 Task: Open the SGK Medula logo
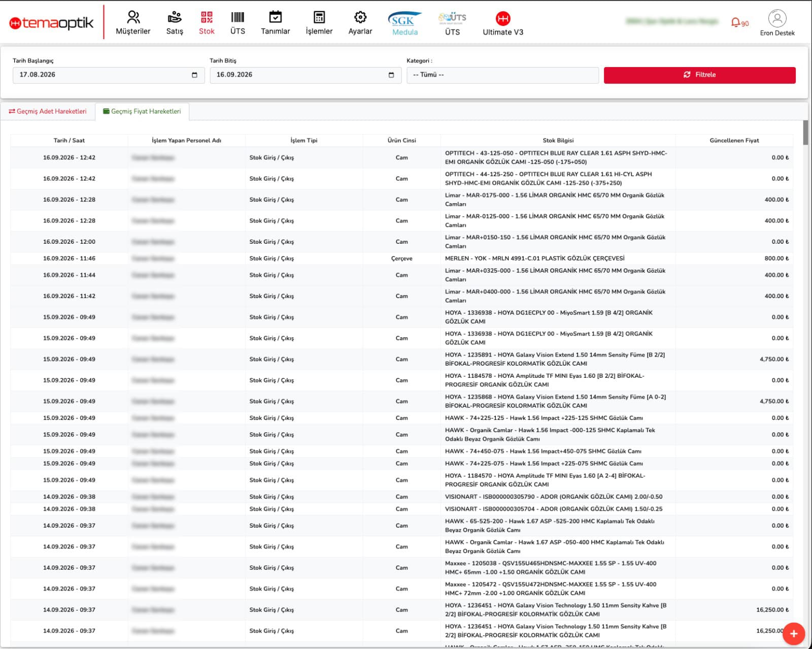[x=405, y=23]
